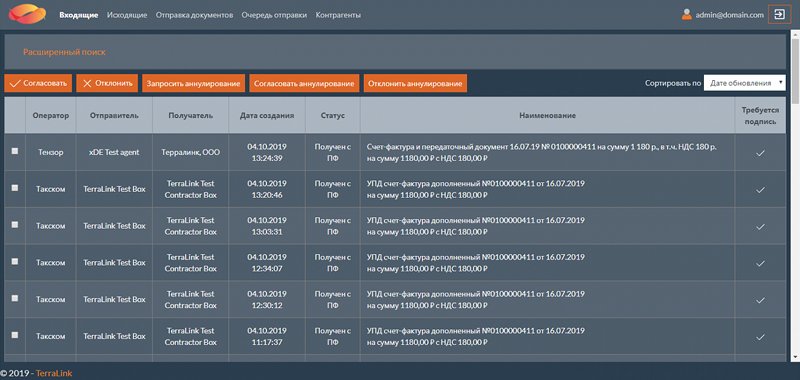This screenshot has width=800, height=380.
Task: Click the Отправитель column header
Action: [114, 116]
